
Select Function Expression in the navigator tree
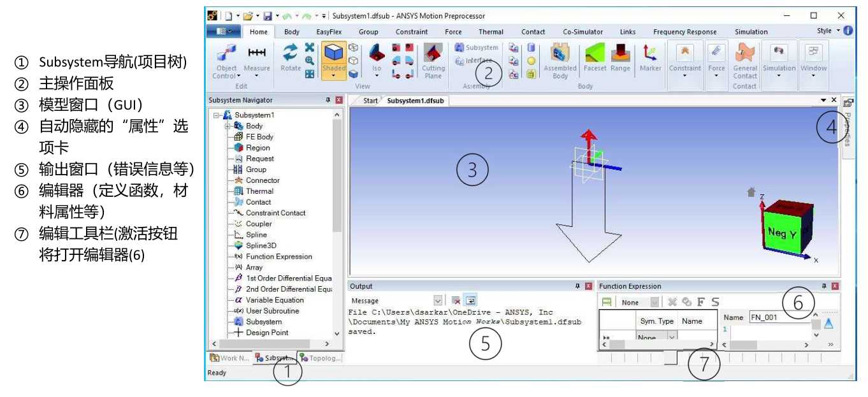click(x=279, y=257)
